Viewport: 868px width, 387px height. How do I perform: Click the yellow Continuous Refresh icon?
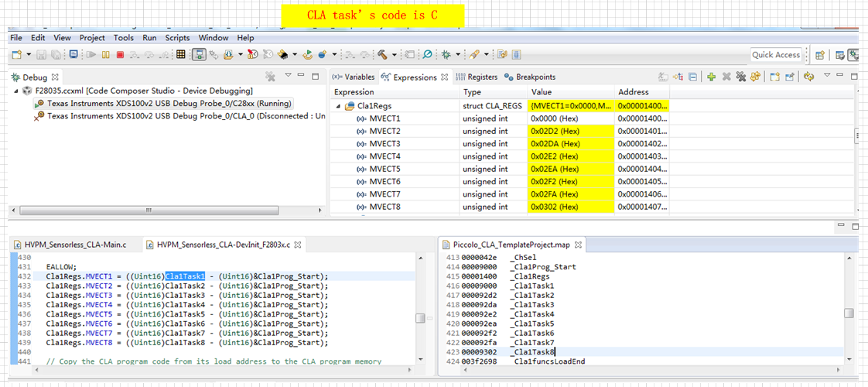(808, 76)
